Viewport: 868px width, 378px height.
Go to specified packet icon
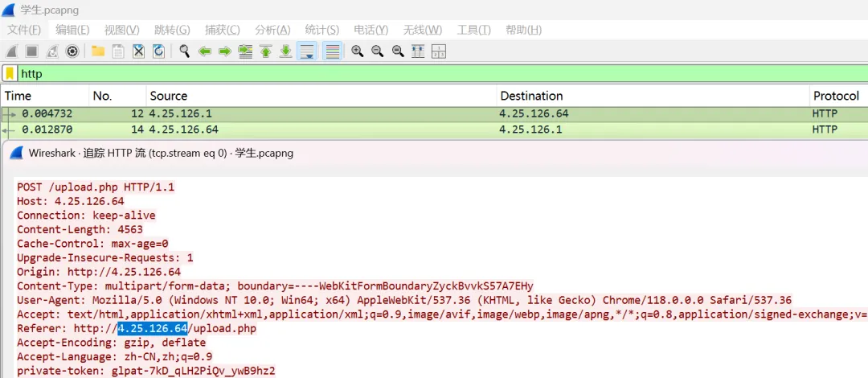[245, 51]
